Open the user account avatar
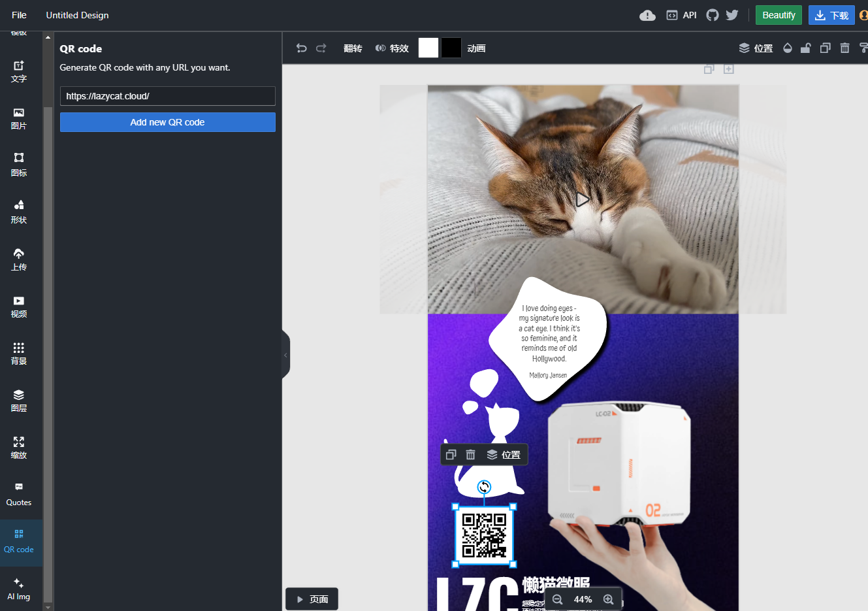The height and width of the screenshot is (611, 868). (864, 15)
